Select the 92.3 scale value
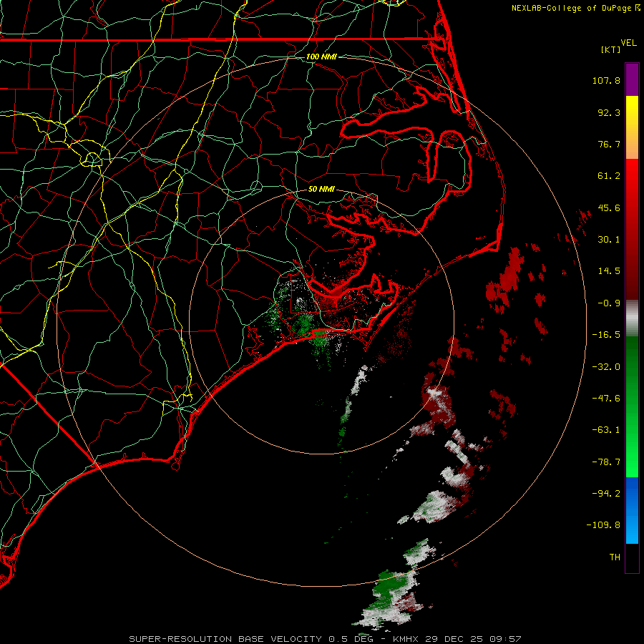 click(x=609, y=112)
